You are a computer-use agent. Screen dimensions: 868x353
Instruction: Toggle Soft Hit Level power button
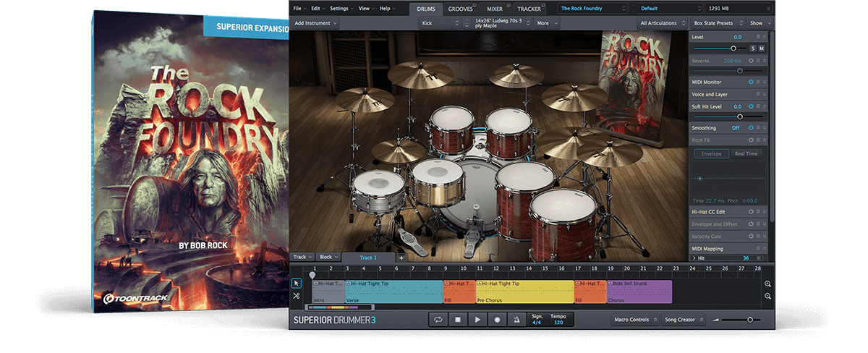tap(751, 106)
